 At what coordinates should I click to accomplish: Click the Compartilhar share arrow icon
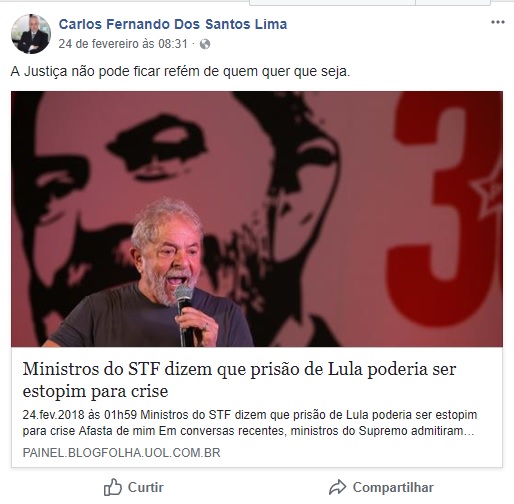point(338,487)
